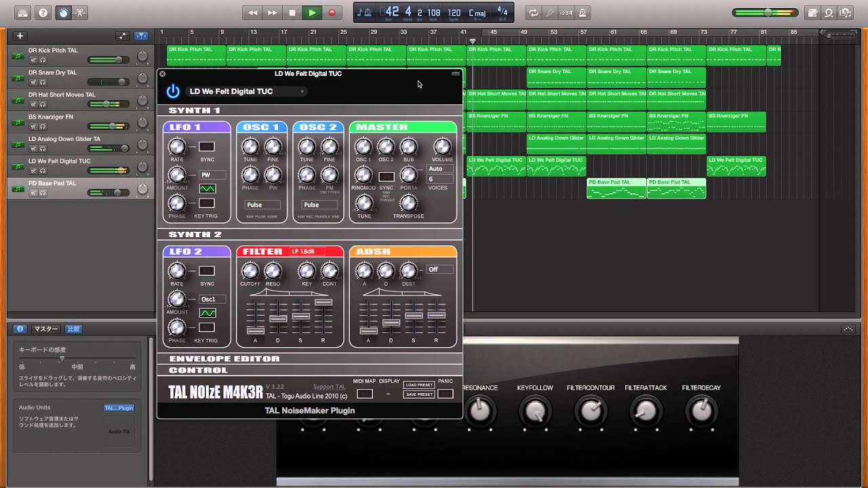Mute the BS Knarziger FN track
The width and height of the screenshot is (868, 488).
pyautogui.click(x=33, y=127)
